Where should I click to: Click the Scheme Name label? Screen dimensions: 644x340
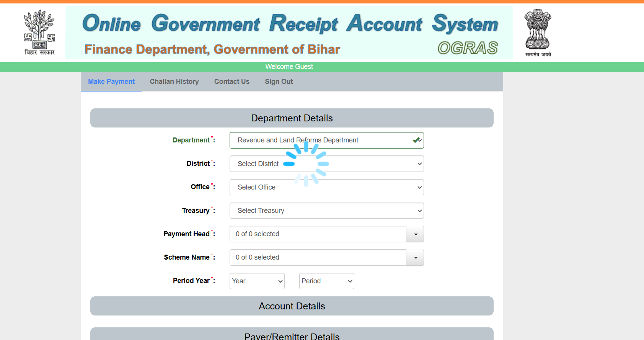tap(189, 257)
